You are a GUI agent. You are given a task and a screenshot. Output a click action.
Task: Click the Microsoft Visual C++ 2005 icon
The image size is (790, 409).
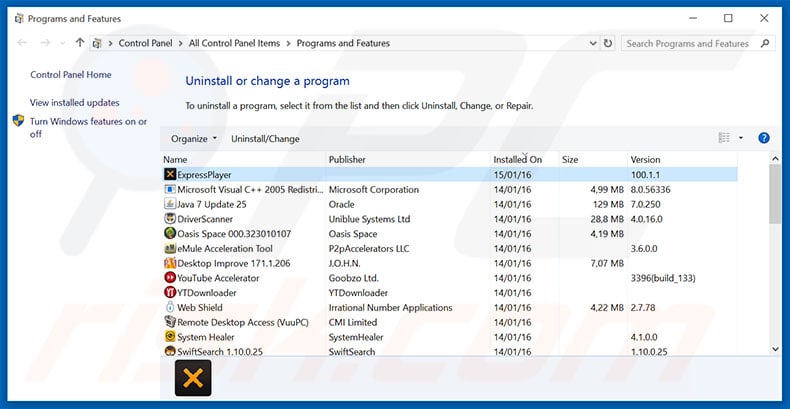[170, 189]
